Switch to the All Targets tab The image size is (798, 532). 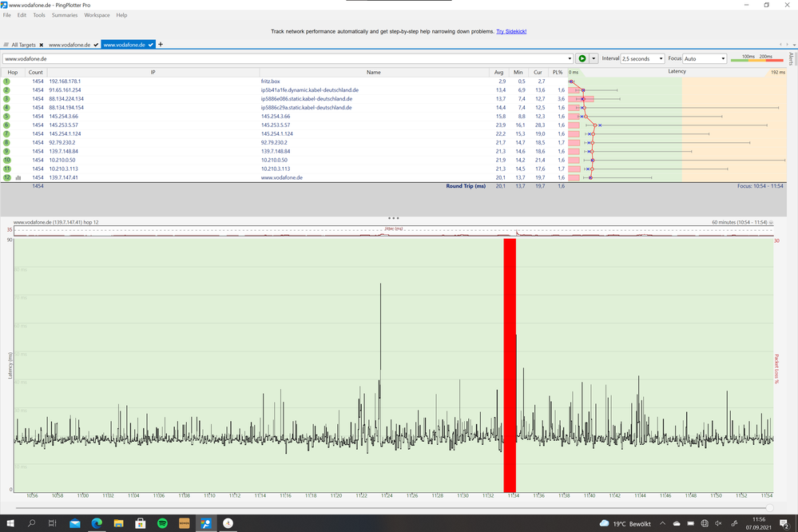(x=22, y=45)
